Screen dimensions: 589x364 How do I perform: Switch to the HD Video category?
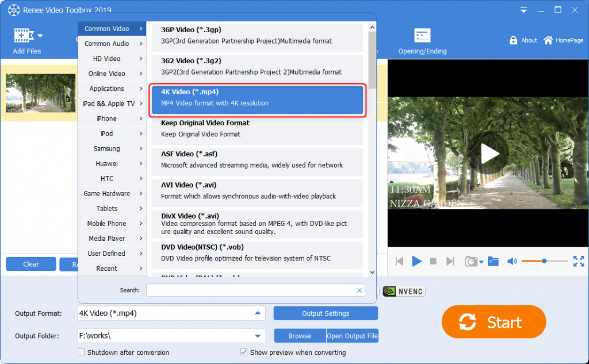click(x=106, y=58)
